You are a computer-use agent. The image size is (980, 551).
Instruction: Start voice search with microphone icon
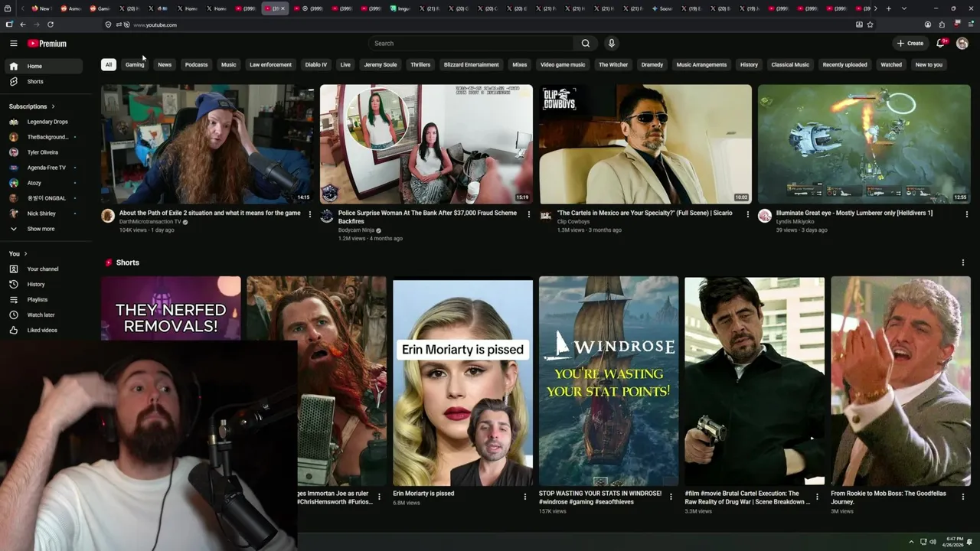[x=611, y=44]
